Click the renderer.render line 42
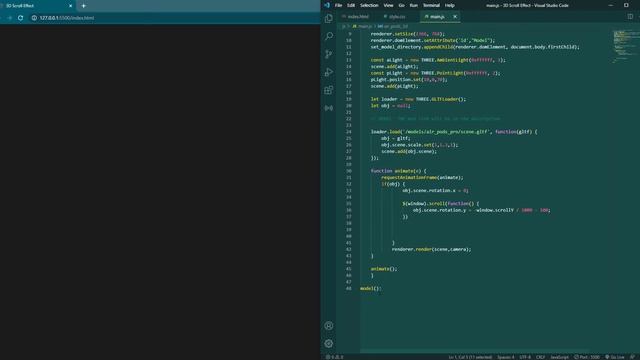 point(431,249)
